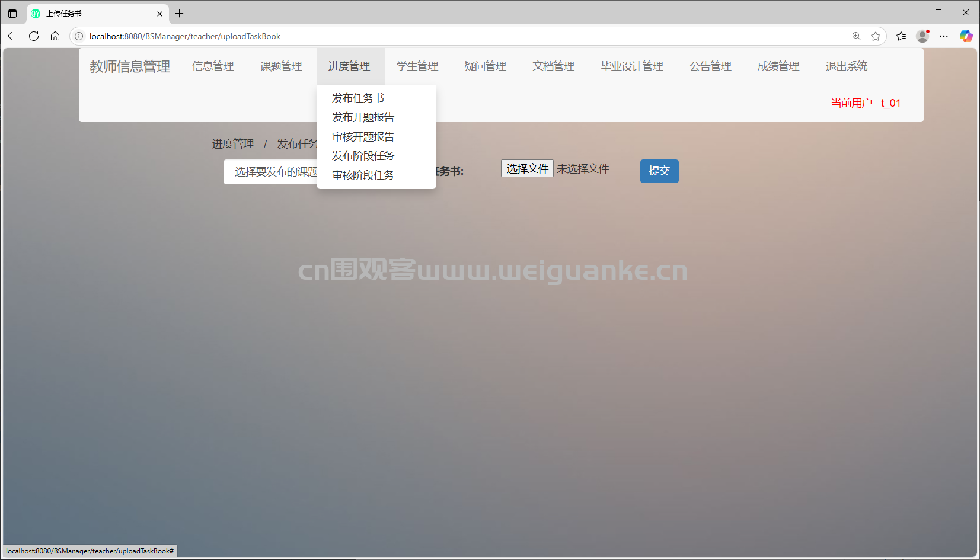Collapse the 进度管理 menu

349,66
